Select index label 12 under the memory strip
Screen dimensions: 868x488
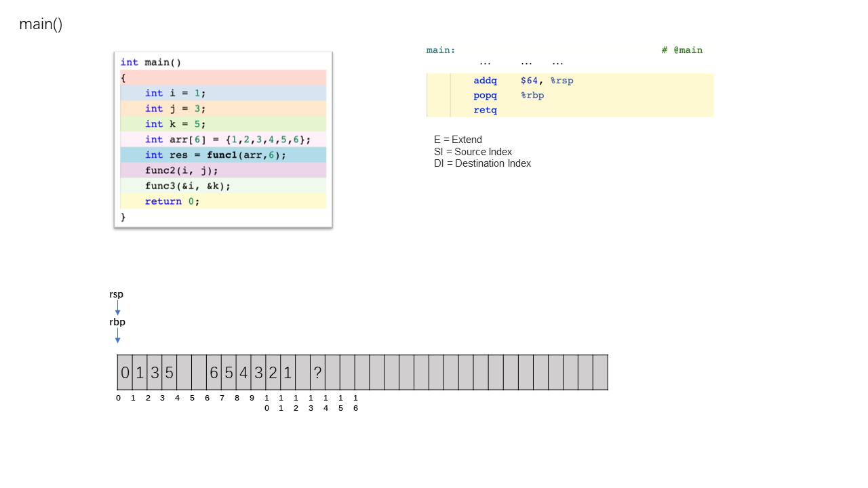[x=296, y=403]
